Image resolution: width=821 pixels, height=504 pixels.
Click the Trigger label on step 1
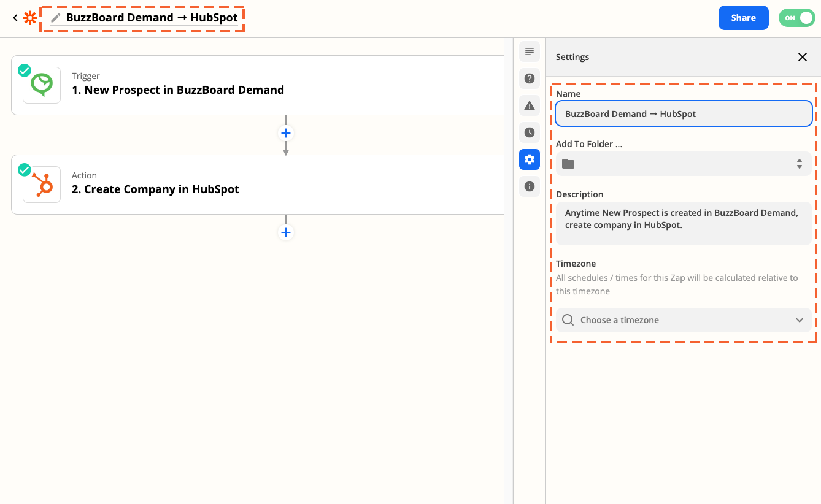(86, 76)
